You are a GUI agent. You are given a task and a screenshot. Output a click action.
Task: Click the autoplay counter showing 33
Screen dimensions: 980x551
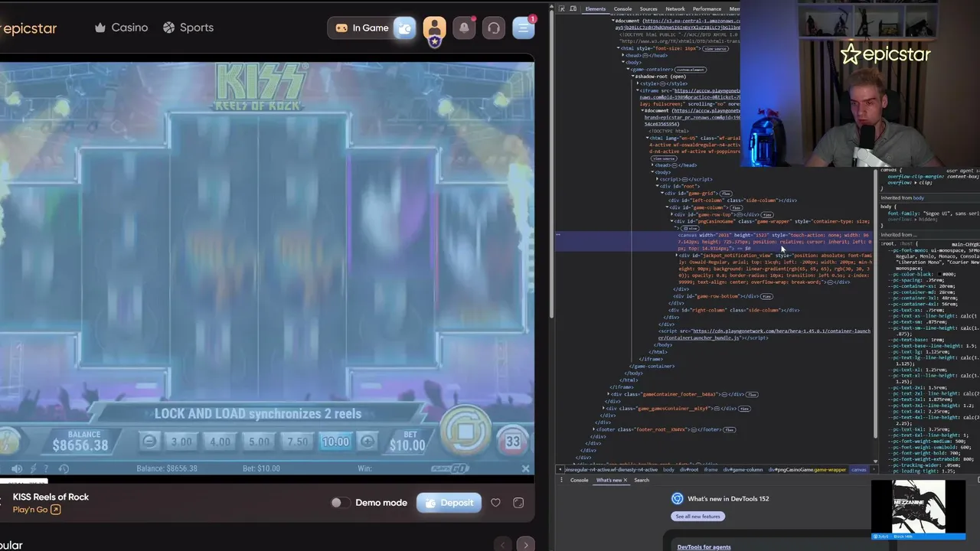tap(513, 442)
